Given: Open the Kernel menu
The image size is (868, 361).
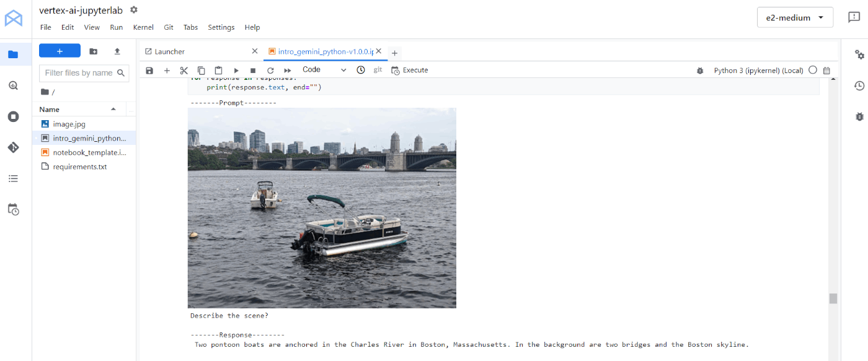Looking at the screenshot, I should click(143, 27).
